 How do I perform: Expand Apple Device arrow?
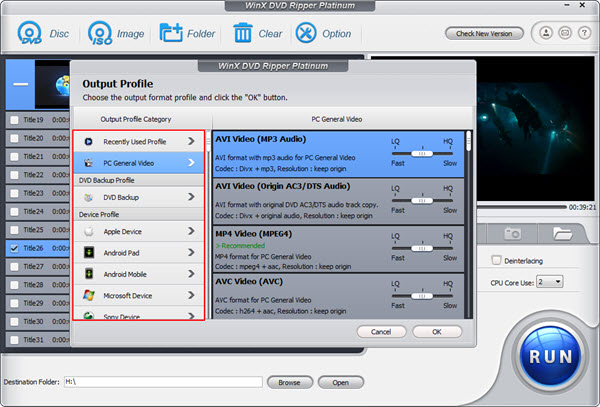tap(191, 231)
